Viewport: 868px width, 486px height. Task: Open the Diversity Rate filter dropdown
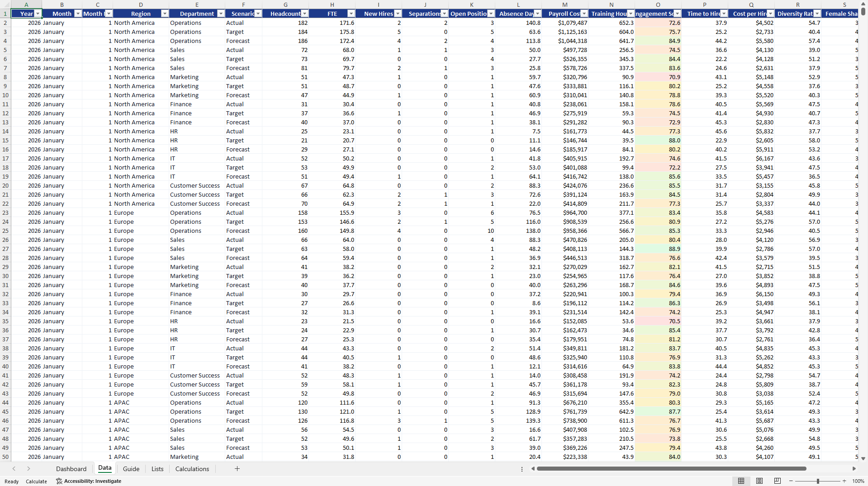pyautogui.click(x=817, y=14)
